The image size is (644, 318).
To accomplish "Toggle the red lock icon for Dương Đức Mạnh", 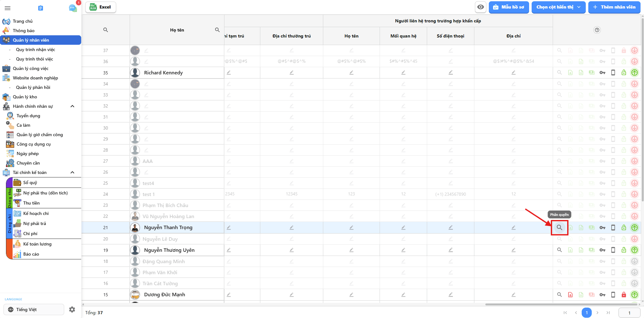I will [x=624, y=295].
